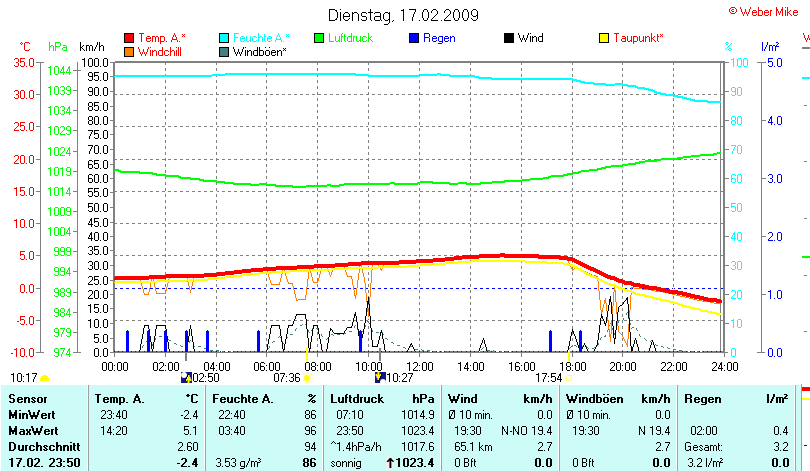Click the cyan Feuchte A. legend swatch

click(x=224, y=38)
